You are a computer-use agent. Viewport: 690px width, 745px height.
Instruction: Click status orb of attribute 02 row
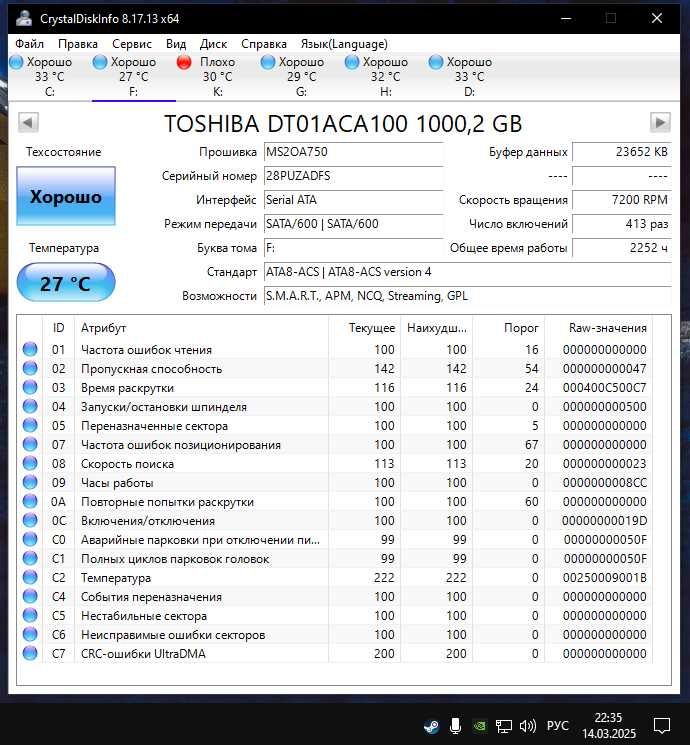click(30, 368)
